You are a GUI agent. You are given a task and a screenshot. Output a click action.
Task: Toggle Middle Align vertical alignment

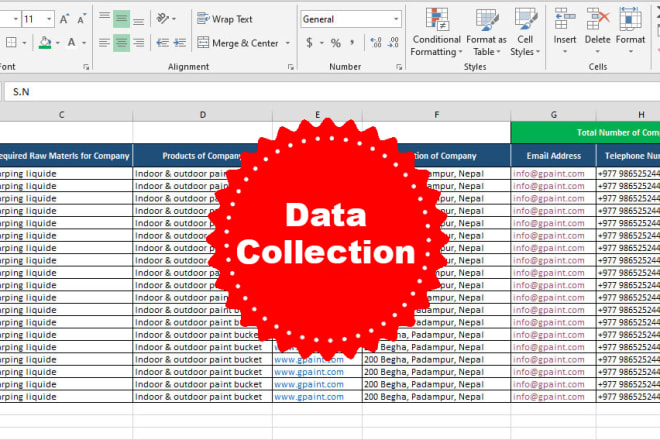coord(121,19)
